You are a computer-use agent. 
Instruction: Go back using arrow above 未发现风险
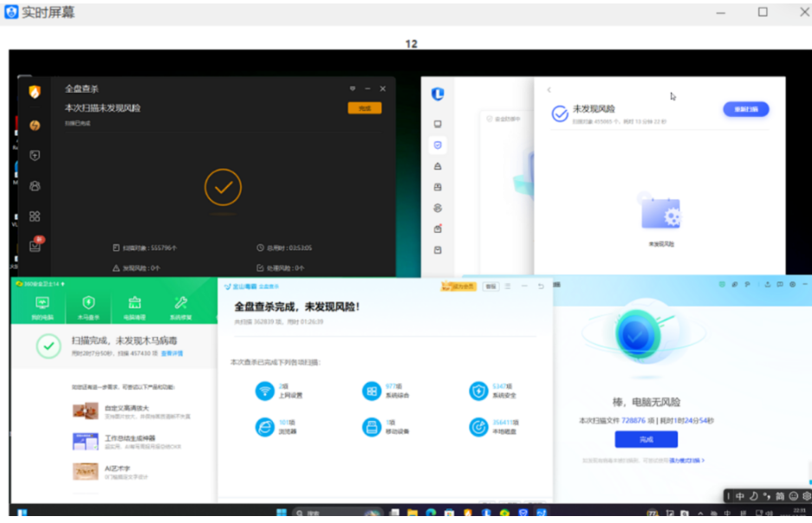tap(549, 90)
